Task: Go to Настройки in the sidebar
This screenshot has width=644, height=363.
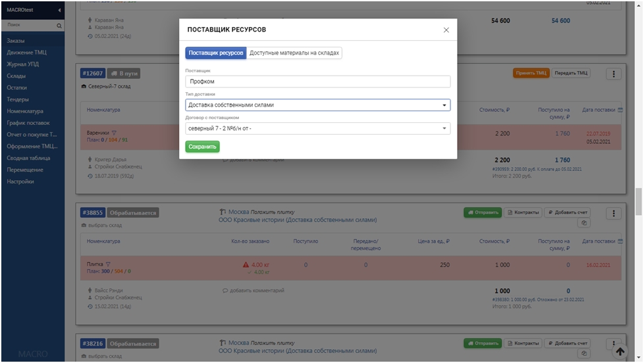Action: point(20,181)
